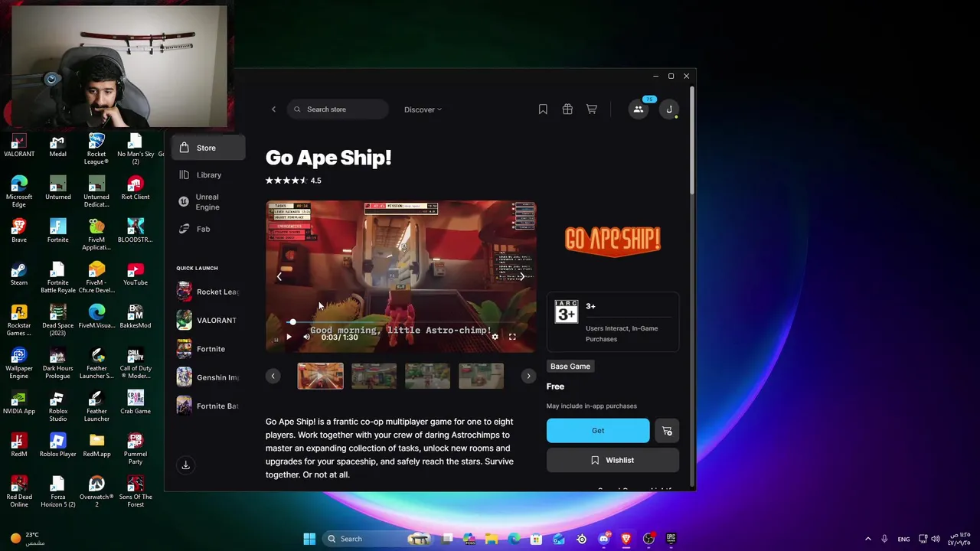Screen dimensions: 980x551
Task: Open the Rockstar Games desktop icon
Action: coord(19,321)
